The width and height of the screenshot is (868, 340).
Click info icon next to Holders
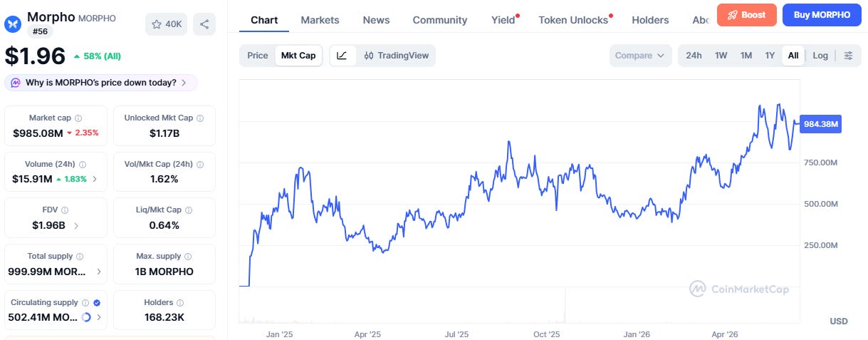tap(180, 303)
